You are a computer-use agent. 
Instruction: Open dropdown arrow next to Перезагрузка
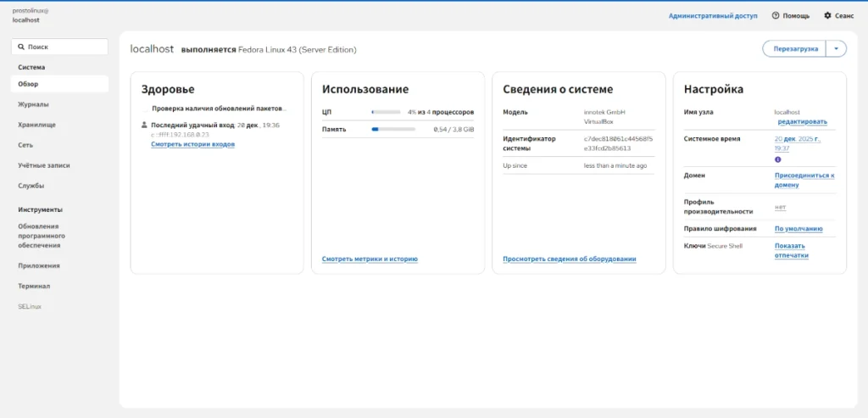[836, 48]
